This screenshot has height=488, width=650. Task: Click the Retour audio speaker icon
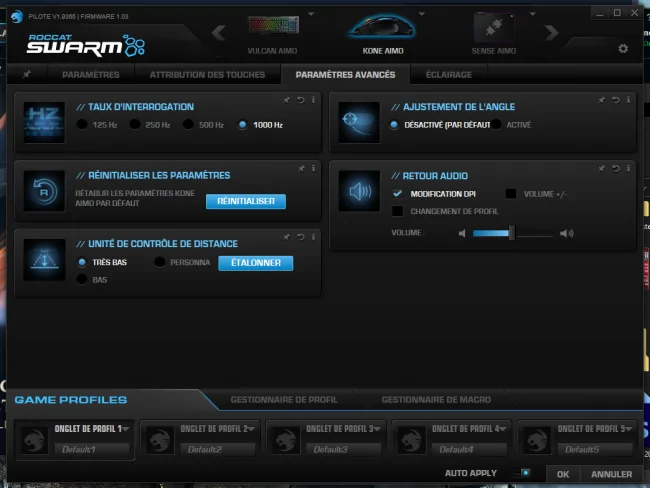359,191
